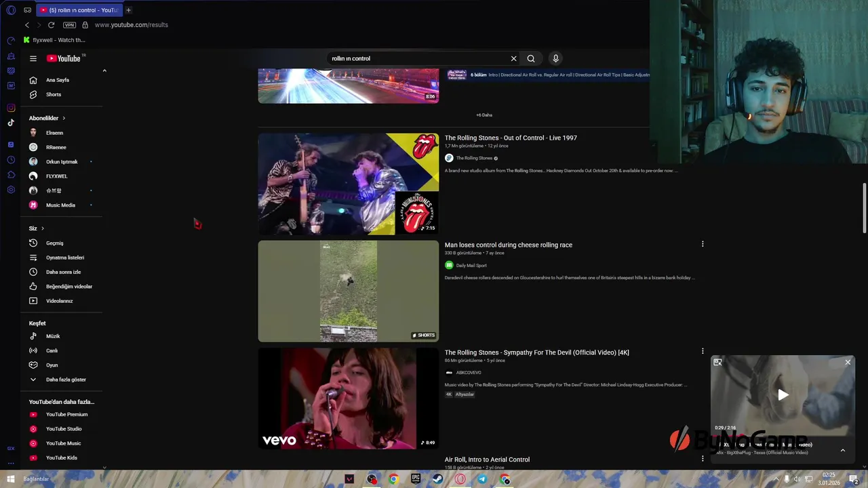This screenshot has height=488, width=868.
Task: Explore Oyun gaming category
Action: (61, 365)
